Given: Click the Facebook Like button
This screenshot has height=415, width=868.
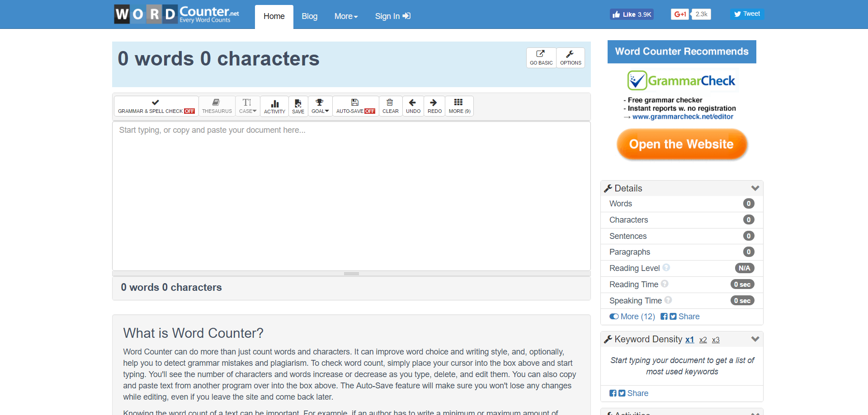Looking at the screenshot, I should coord(632,14).
